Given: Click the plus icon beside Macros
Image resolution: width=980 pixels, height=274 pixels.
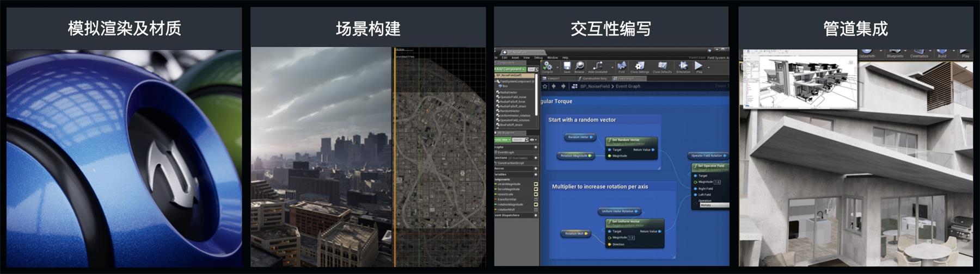Looking at the screenshot, I should click(536, 169).
